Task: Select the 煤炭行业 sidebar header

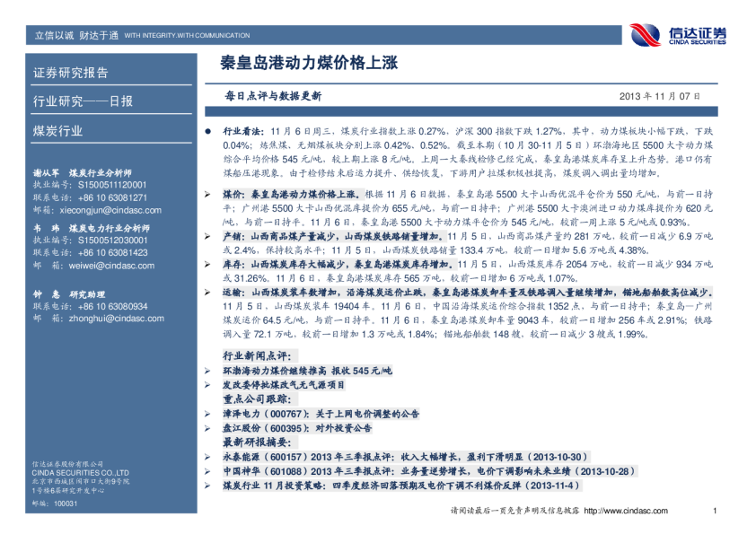Action: (57, 130)
